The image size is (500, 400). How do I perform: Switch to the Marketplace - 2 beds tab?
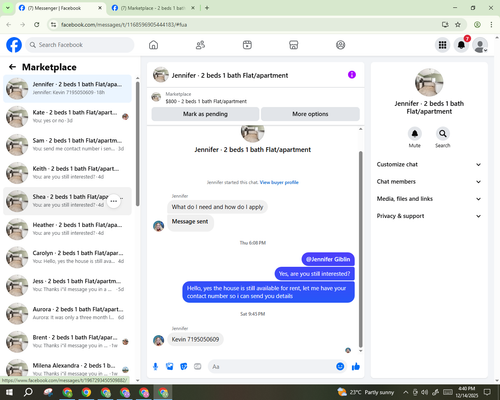pos(153,8)
